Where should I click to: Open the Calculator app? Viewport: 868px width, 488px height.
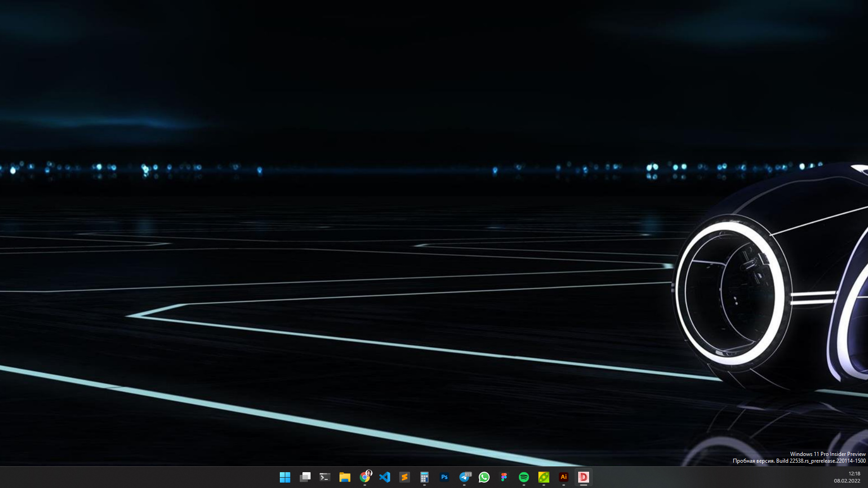[x=424, y=477]
